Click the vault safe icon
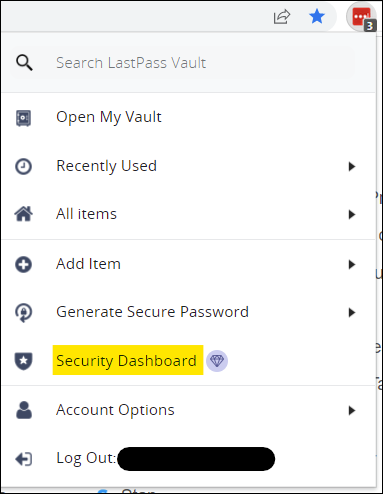The width and height of the screenshot is (383, 494). click(x=23, y=118)
